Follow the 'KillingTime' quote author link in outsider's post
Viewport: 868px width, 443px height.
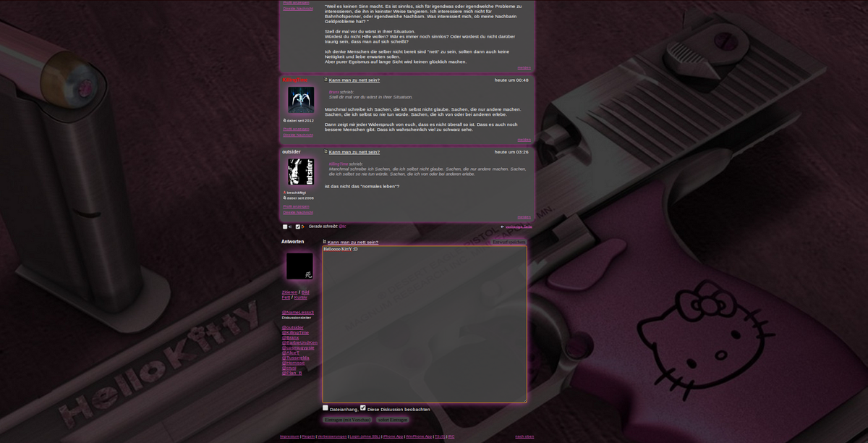(339, 164)
